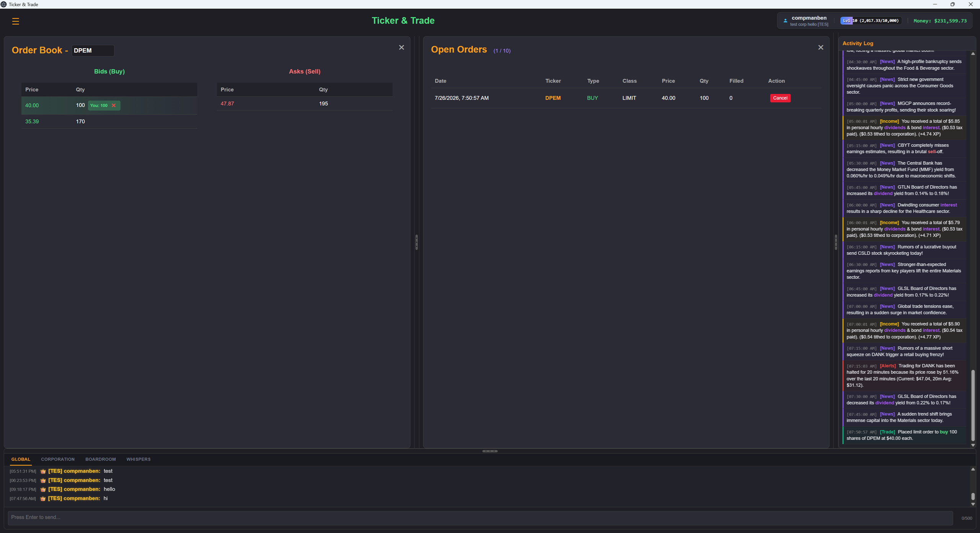
Task: Click the Activity Log scroll down arrow
Action: [973, 445]
